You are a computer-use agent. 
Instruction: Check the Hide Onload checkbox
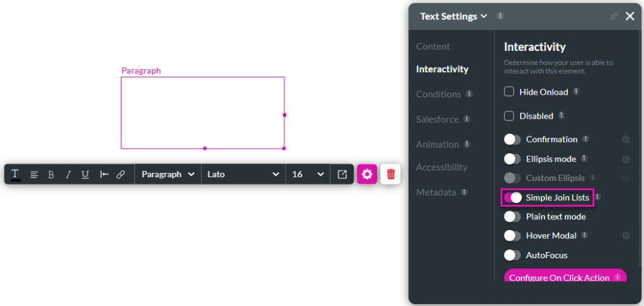pos(509,92)
